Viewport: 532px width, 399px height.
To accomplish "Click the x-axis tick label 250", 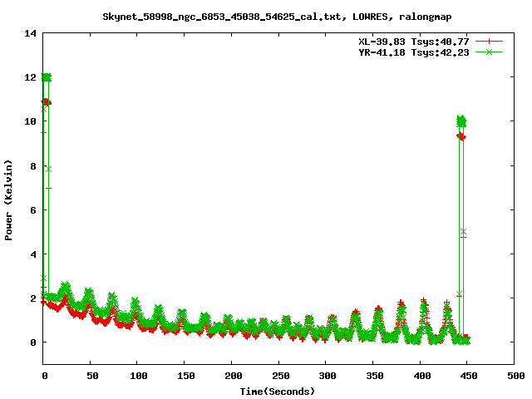I will (x=281, y=376).
